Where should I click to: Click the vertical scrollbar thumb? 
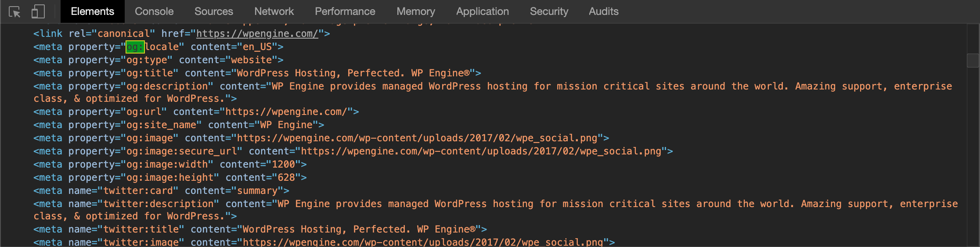tap(973, 61)
